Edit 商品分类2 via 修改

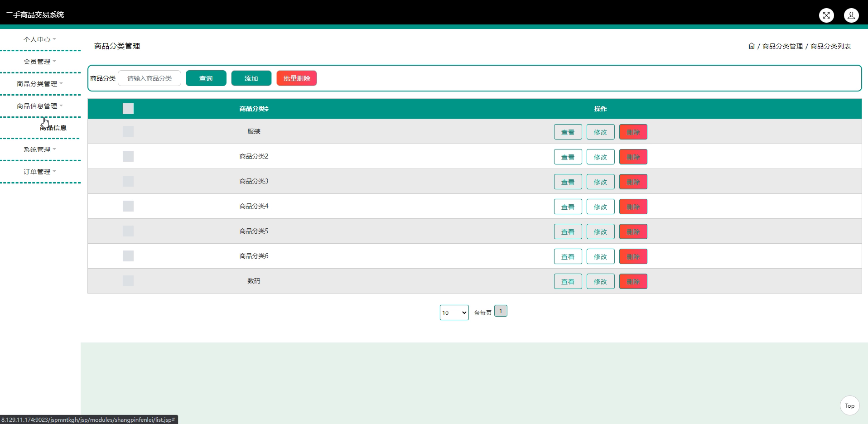pos(601,157)
